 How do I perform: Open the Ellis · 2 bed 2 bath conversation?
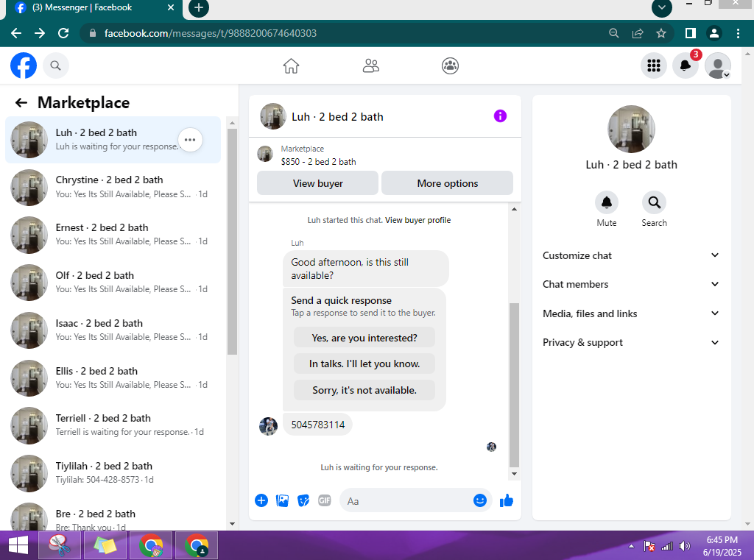(x=113, y=378)
